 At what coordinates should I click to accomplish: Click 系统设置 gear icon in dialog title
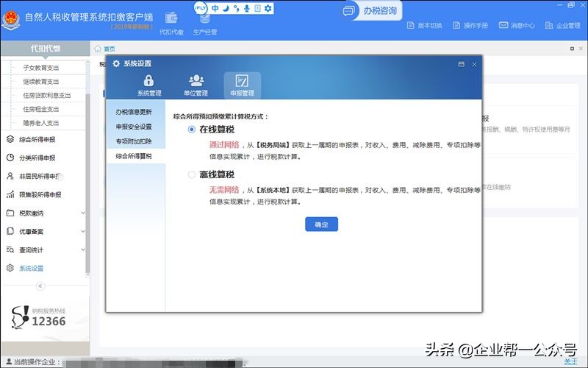click(116, 63)
